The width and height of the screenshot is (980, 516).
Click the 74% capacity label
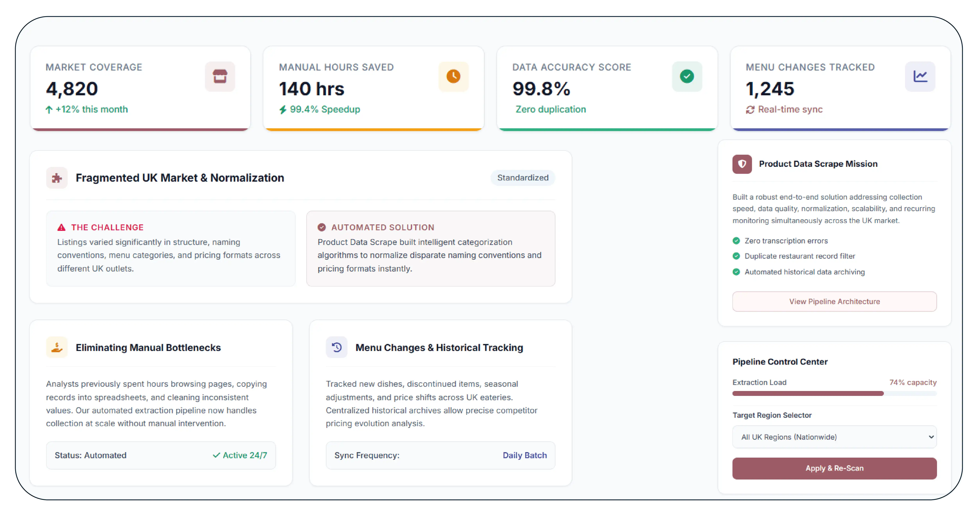click(x=913, y=382)
